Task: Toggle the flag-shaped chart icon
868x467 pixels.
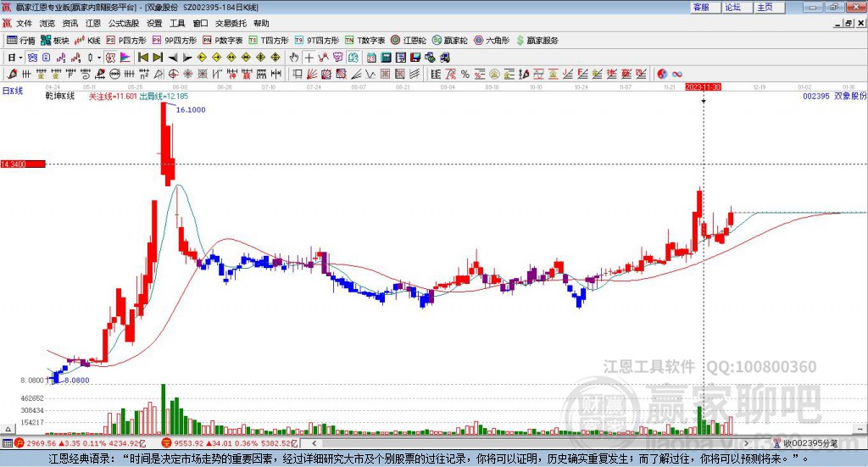Action: (x=125, y=58)
